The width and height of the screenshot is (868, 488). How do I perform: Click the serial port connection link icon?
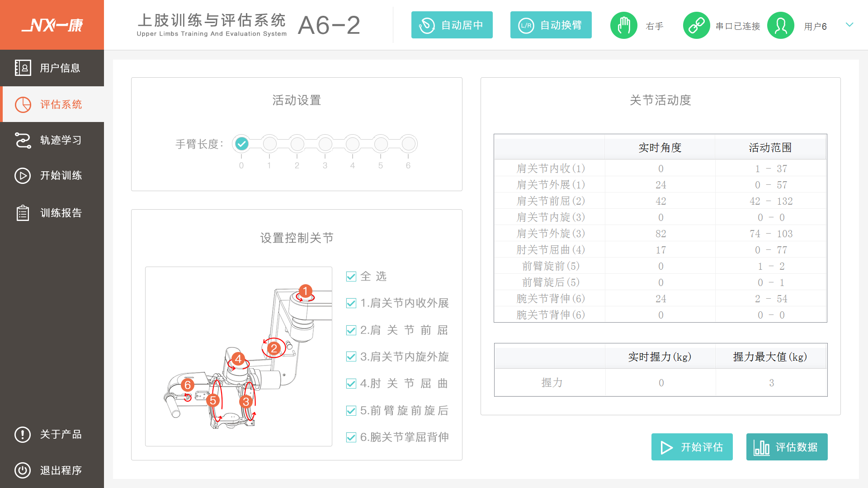[696, 25]
